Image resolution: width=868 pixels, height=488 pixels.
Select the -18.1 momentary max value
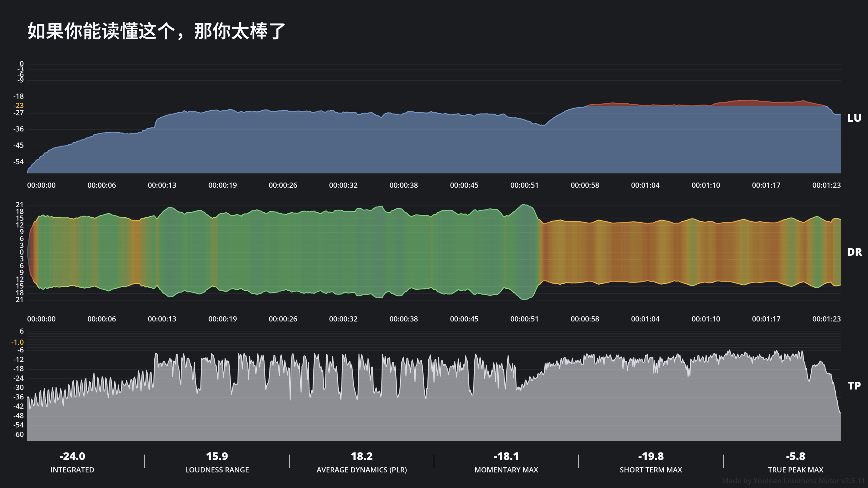[x=506, y=456]
